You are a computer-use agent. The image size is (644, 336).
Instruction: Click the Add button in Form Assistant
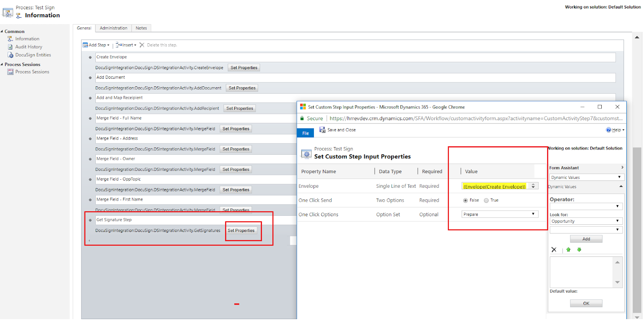point(586,239)
